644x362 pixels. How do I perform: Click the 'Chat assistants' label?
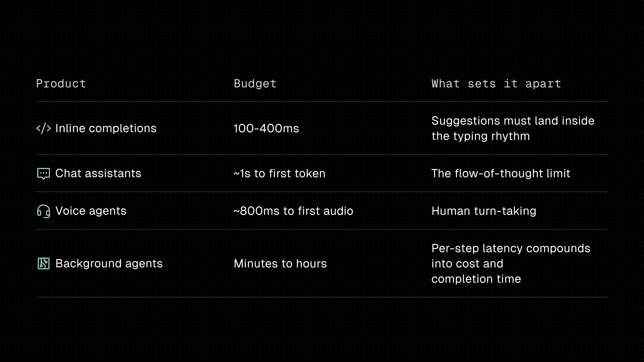98,173
